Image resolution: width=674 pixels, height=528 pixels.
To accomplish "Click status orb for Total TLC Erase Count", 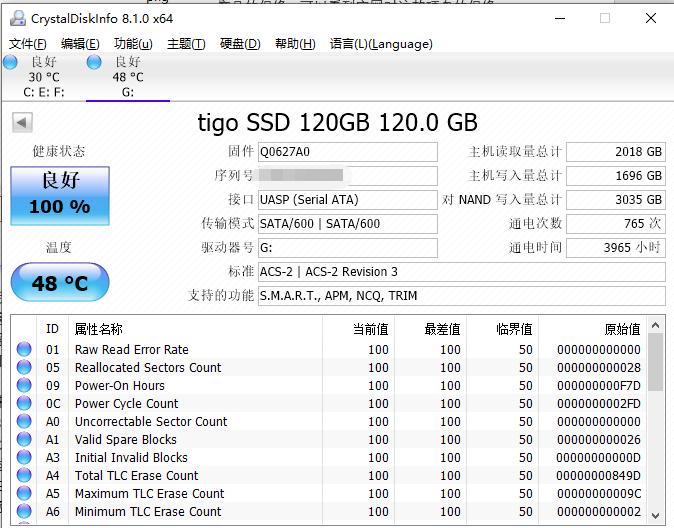I will click(24, 475).
